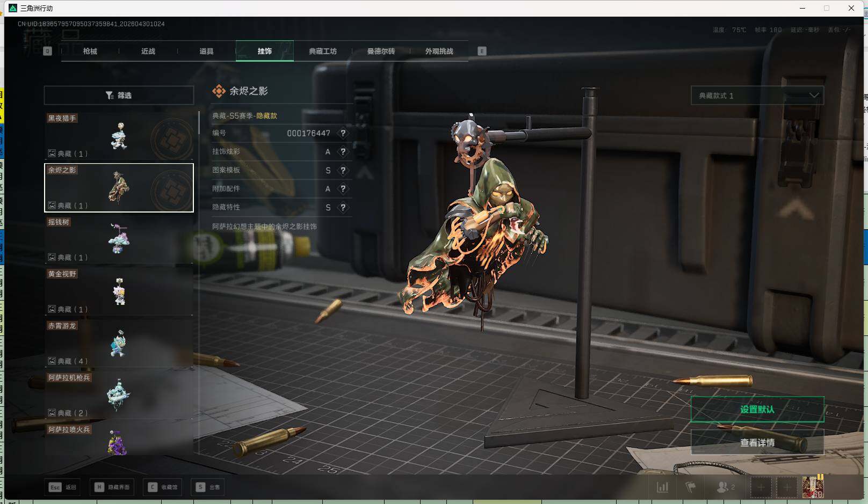Select the 阿萨拉机枪兵 charm item

119,395
